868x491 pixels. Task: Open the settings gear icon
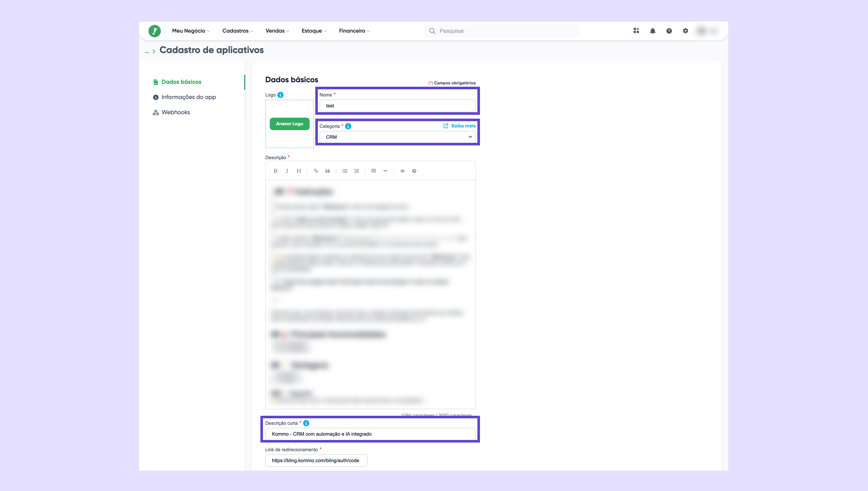[685, 31]
